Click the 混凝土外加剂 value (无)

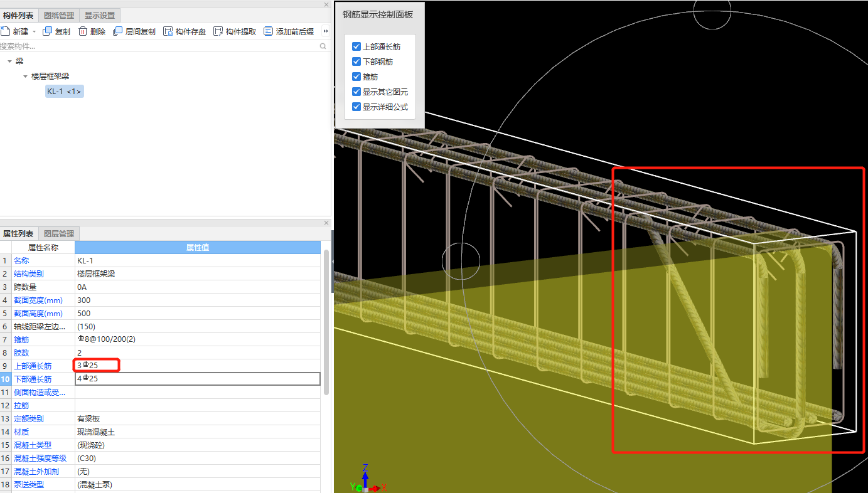198,472
